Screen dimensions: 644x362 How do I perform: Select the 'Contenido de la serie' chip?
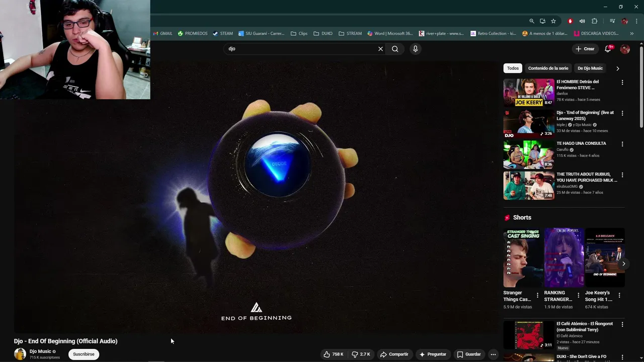[x=548, y=68]
